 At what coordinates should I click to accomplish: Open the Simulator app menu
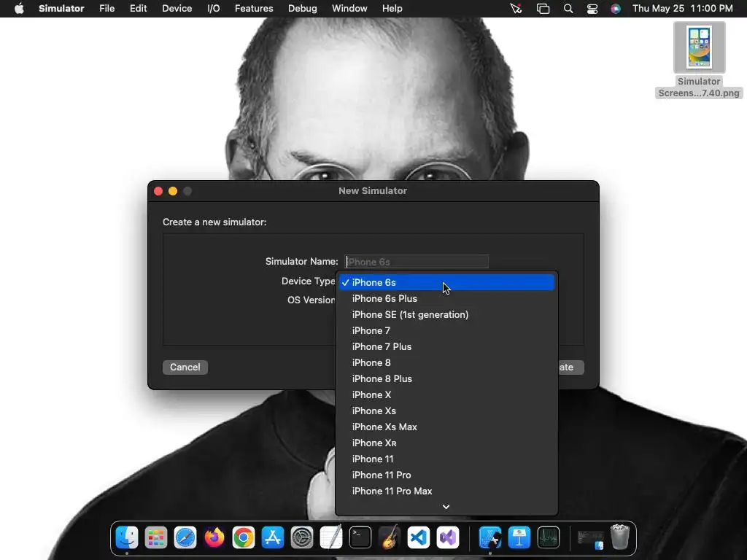pyautogui.click(x=61, y=9)
